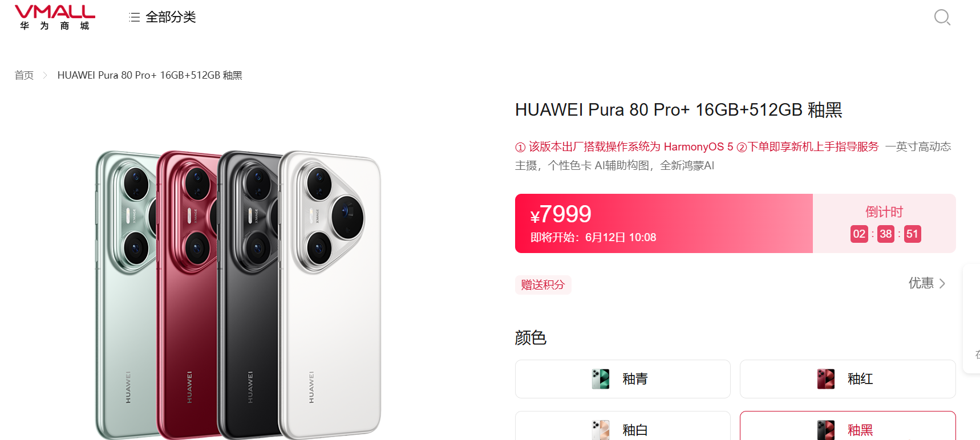Click the 釉红 phone thumbnail icon
The image size is (980, 440).
[826, 379]
